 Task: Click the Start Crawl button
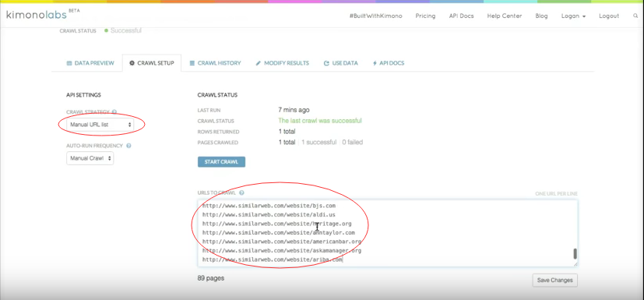coord(221,162)
